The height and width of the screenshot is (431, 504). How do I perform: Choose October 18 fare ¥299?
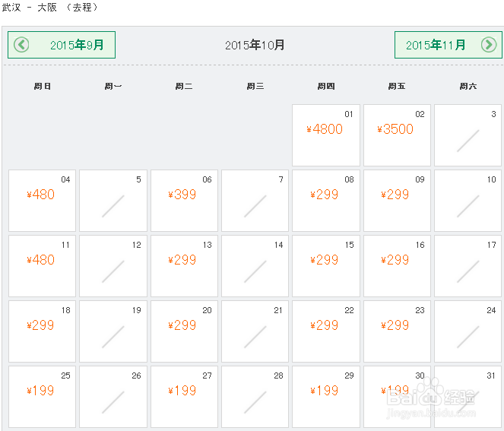[42, 331]
